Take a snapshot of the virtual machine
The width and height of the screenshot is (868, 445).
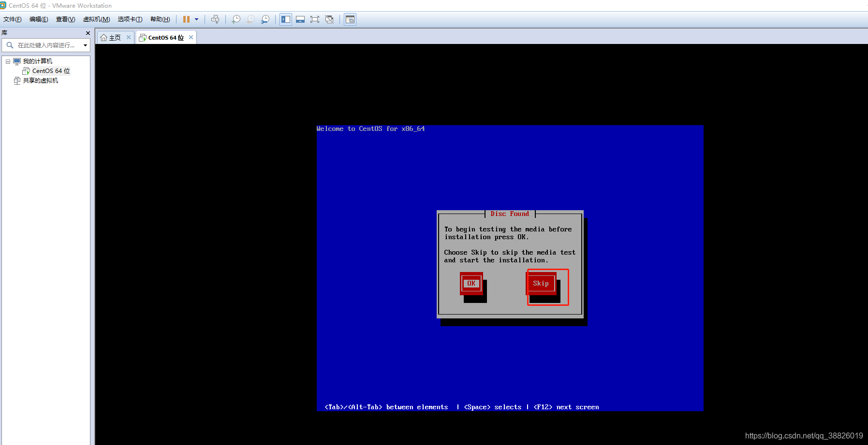pyautogui.click(x=236, y=19)
